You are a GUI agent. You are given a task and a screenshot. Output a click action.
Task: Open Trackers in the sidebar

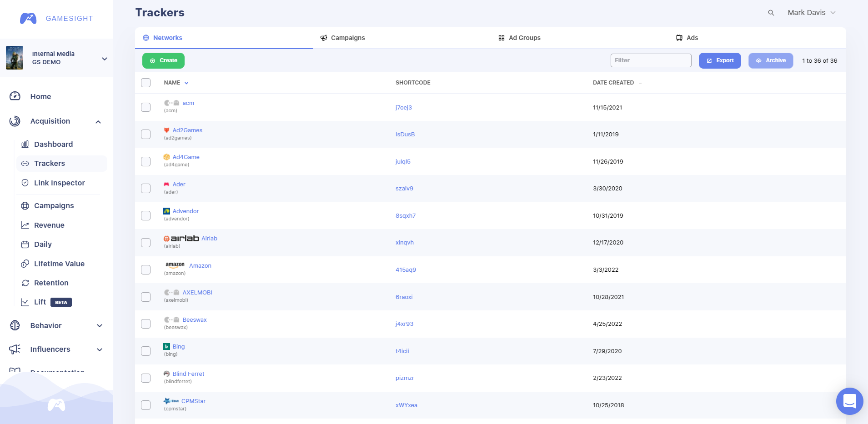click(x=62, y=164)
